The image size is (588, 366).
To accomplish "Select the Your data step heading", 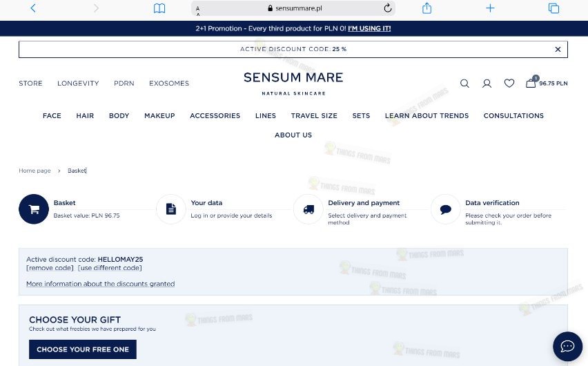I will 206,203.
